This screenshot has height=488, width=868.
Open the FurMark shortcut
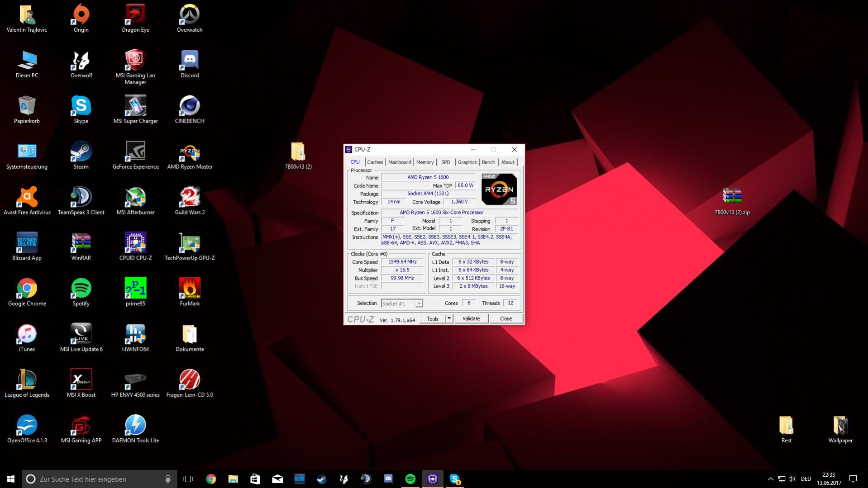[x=190, y=293]
